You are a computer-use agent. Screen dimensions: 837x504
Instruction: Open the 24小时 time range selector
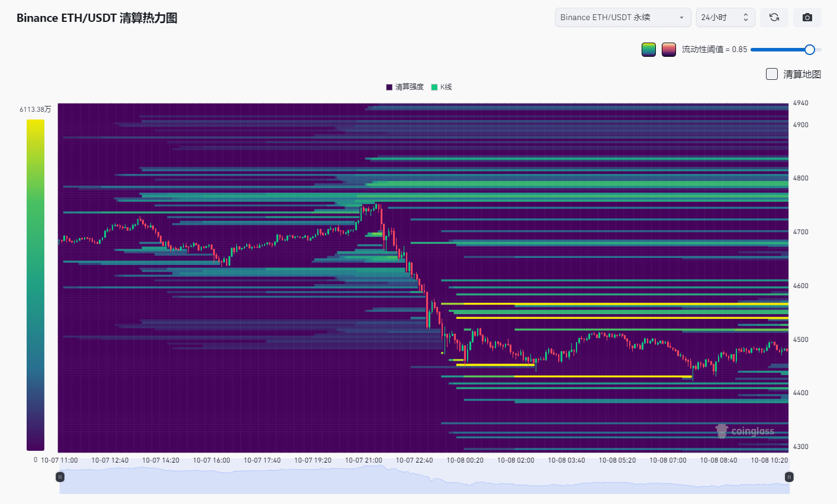tap(725, 18)
